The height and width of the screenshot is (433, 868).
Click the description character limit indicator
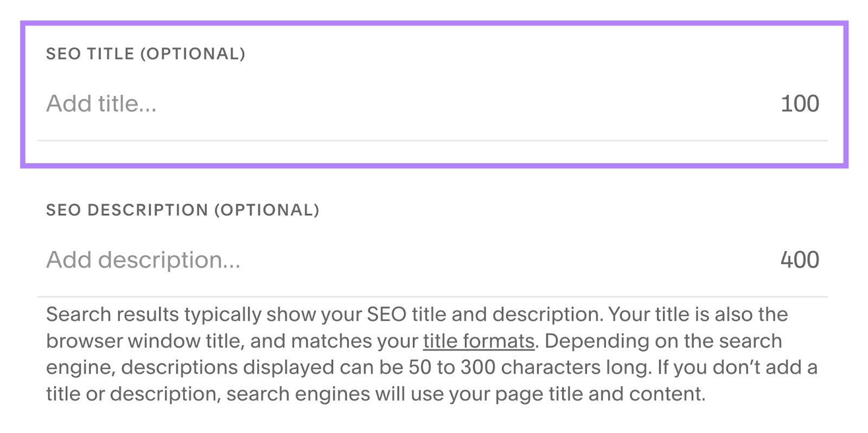[x=800, y=260]
